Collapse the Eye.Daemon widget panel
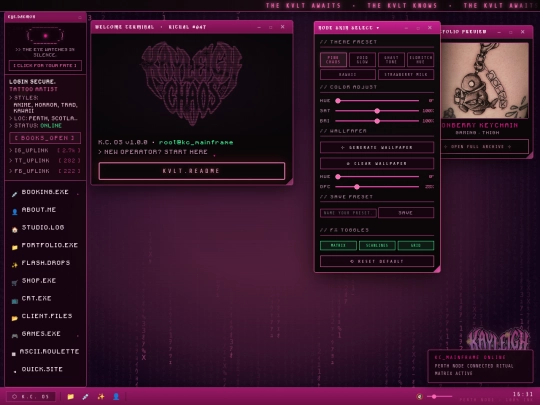The image size is (540, 405). pos(80,17)
